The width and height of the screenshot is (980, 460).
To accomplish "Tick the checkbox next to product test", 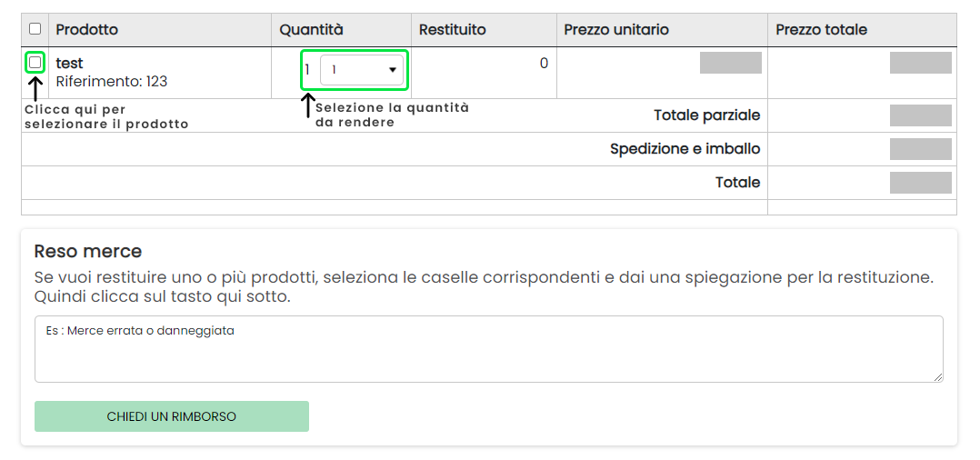I will (x=35, y=63).
